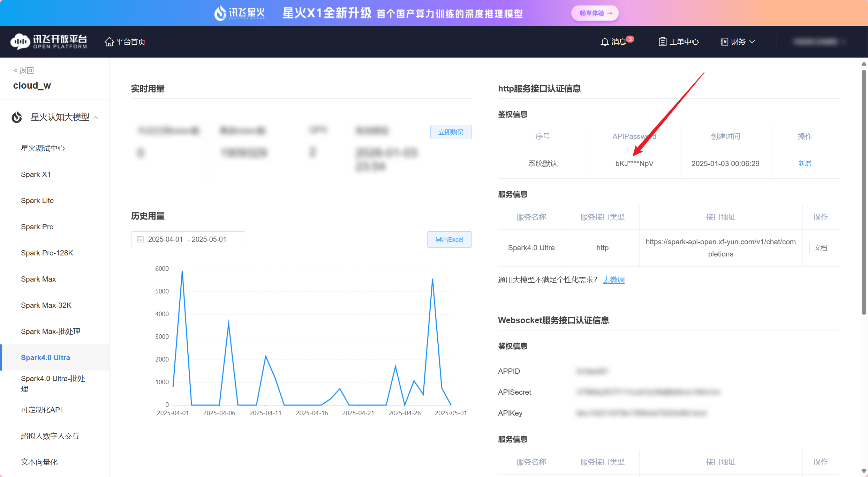This screenshot has width=868, height=477.
Task: Open 文本向量化 in sidebar
Action: (x=39, y=462)
